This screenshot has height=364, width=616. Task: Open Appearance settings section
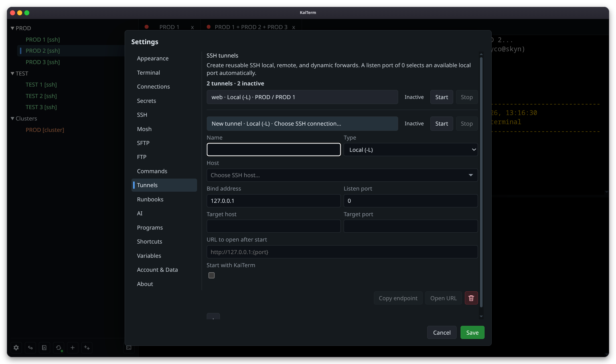[164, 58]
